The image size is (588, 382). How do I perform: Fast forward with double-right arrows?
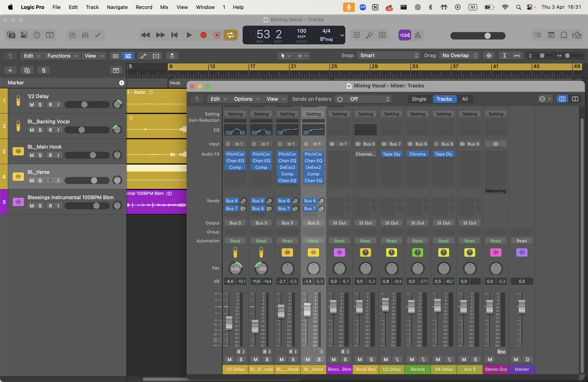(160, 35)
